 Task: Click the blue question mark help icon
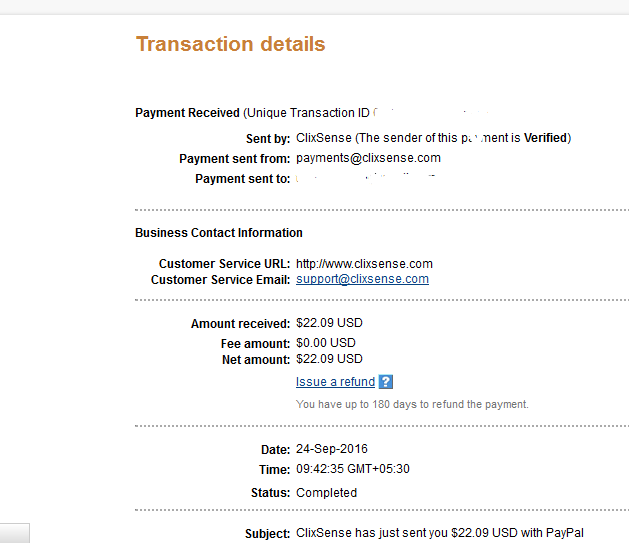(x=386, y=382)
